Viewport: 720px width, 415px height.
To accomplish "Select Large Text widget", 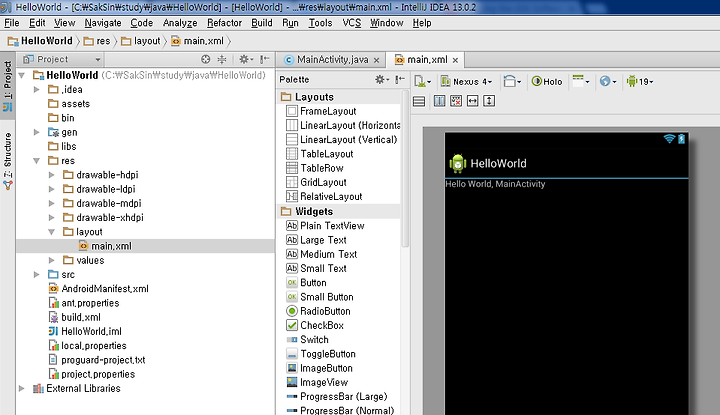I will point(316,240).
